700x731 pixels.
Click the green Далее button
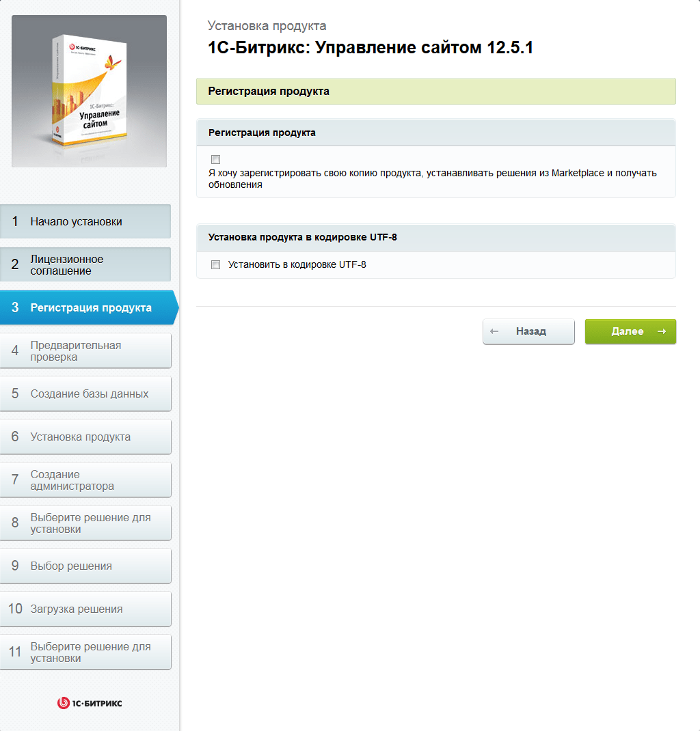[630, 331]
